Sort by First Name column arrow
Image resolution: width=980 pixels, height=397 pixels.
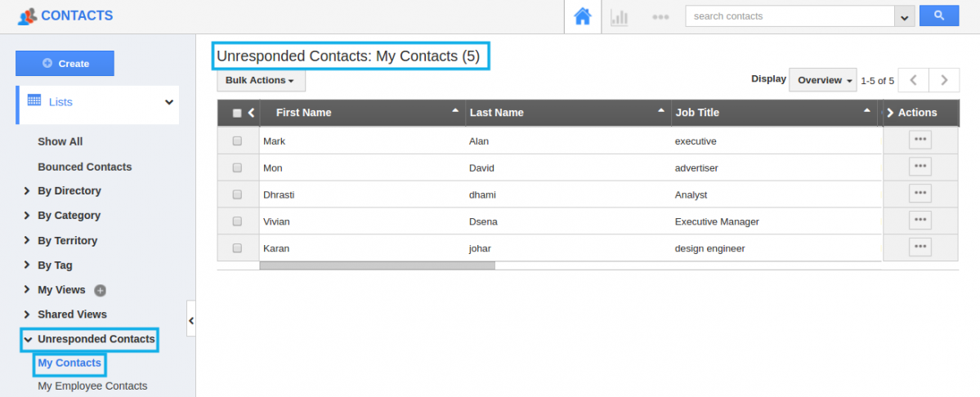tap(455, 109)
